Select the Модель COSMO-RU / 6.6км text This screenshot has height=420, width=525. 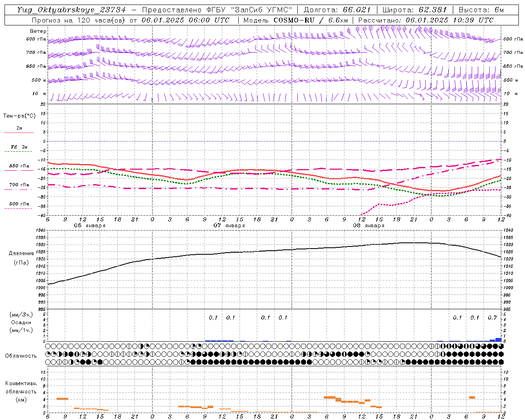tap(295, 20)
